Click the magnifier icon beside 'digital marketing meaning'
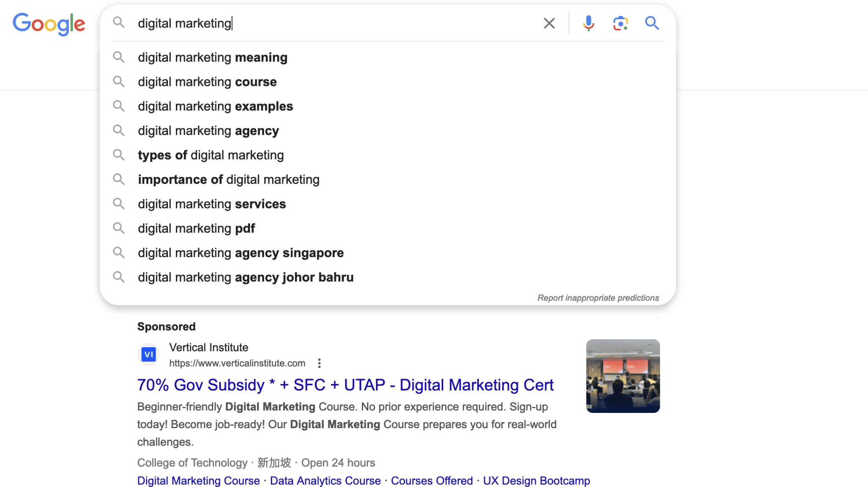868x487 pixels. 119,57
